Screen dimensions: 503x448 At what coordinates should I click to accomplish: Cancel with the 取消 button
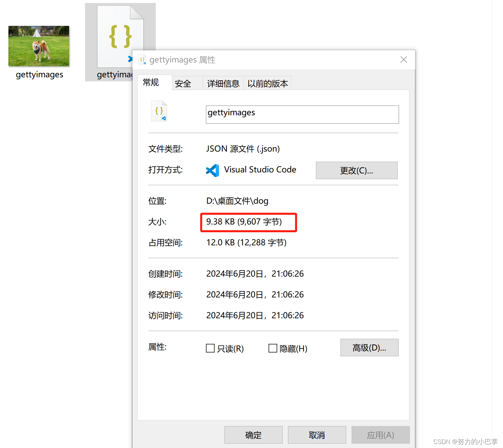pos(317,435)
